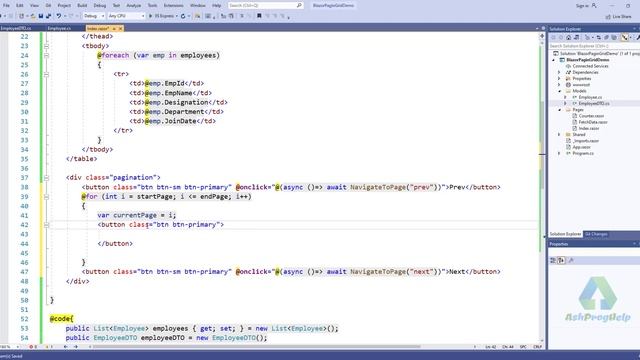
Task: Pin the Index.razor tab
Action: (114, 29)
